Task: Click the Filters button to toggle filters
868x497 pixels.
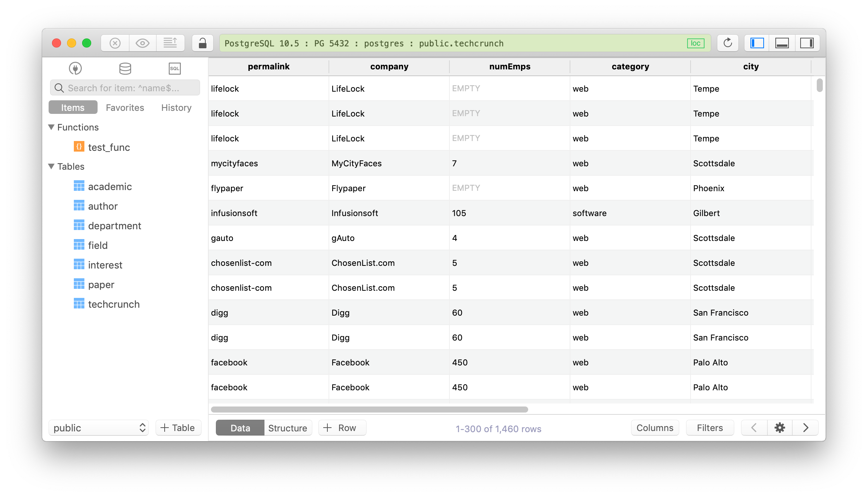Action: (710, 427)
